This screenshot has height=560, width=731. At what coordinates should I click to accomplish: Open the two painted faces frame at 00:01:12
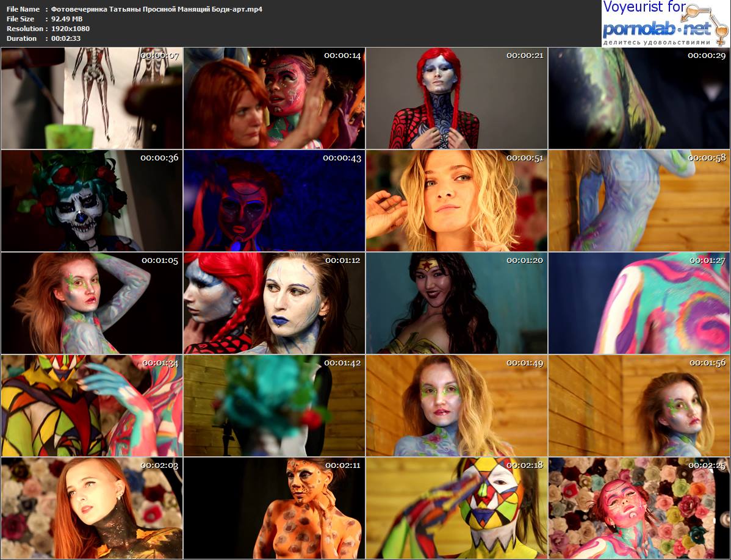point(274,303)
